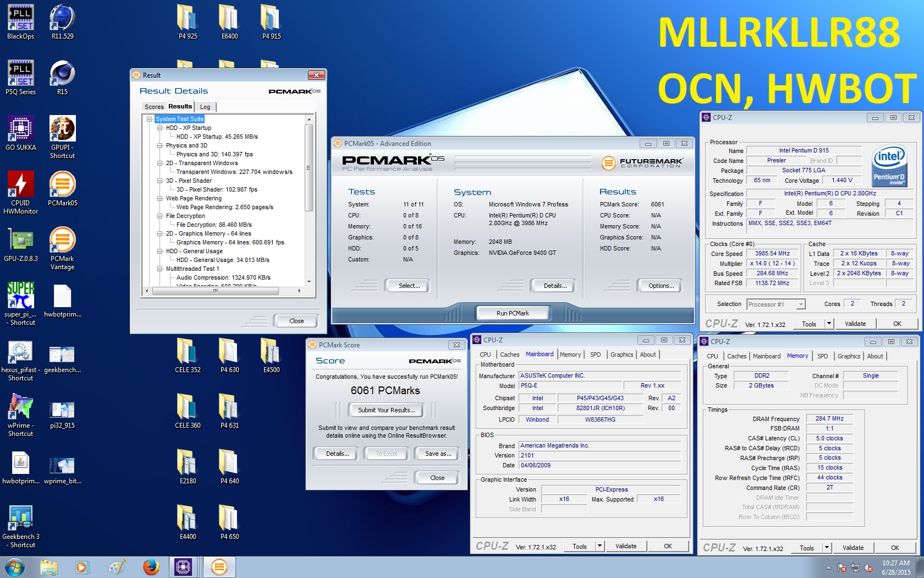Select 'Audio Compression: 1324.970 KB/s' row
The height and width of the screenshot is (578, 924).
coord(223,277)
